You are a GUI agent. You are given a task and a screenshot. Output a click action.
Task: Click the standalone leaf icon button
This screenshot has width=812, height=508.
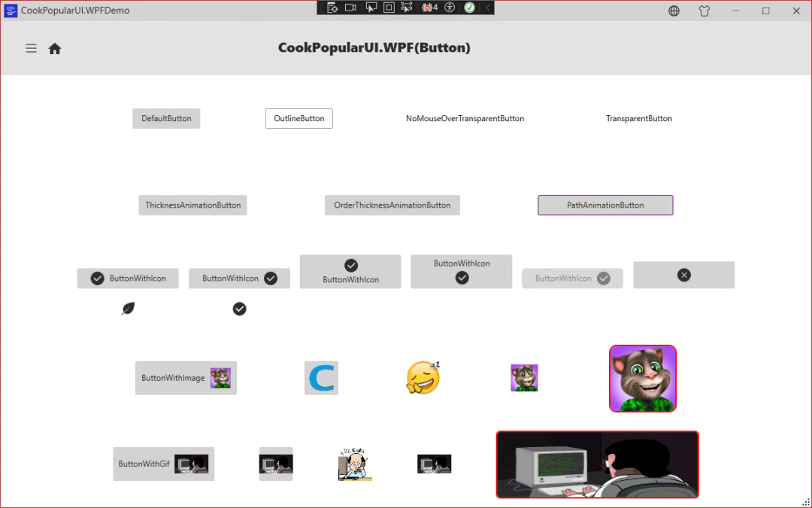[x=128, y=309]
